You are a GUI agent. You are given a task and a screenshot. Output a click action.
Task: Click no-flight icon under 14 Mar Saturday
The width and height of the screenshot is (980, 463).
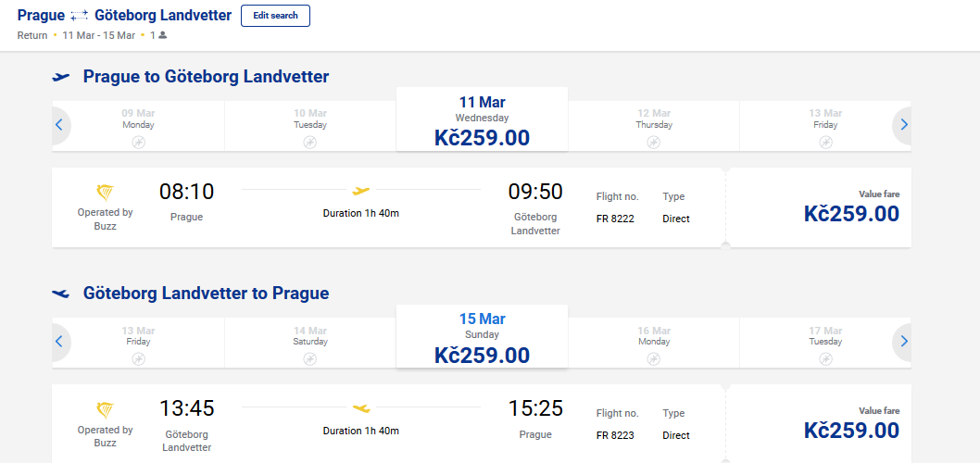[x=310, y=359]
